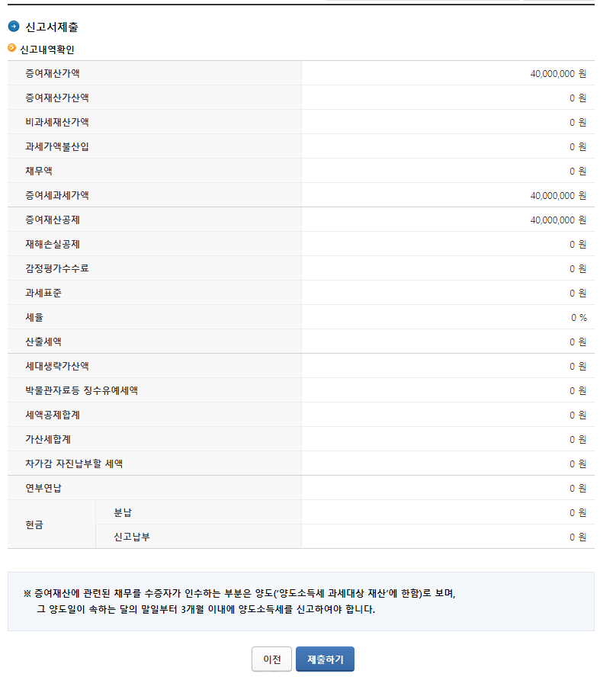Image resolution: width=616 pixels, height=680 pixels.
Task: Click the 증여재산공제 row label
Action: pyautogui.click(x=53, y=220)
